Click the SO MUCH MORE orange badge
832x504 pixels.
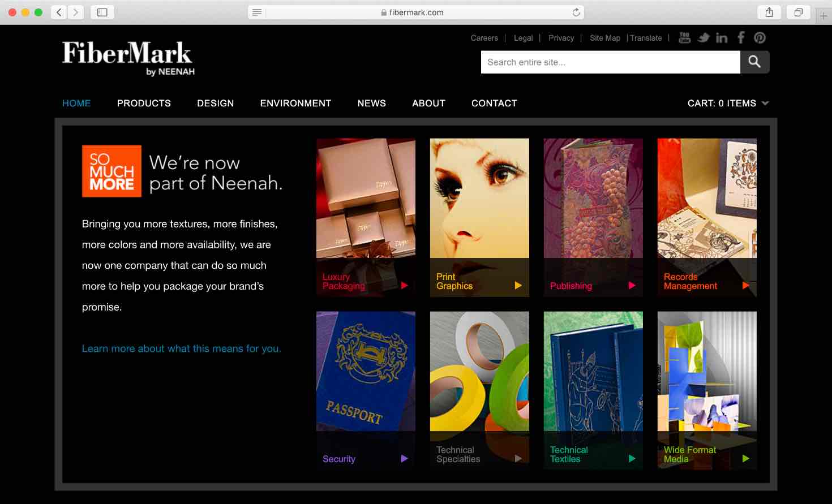click(x=111, y=171)
